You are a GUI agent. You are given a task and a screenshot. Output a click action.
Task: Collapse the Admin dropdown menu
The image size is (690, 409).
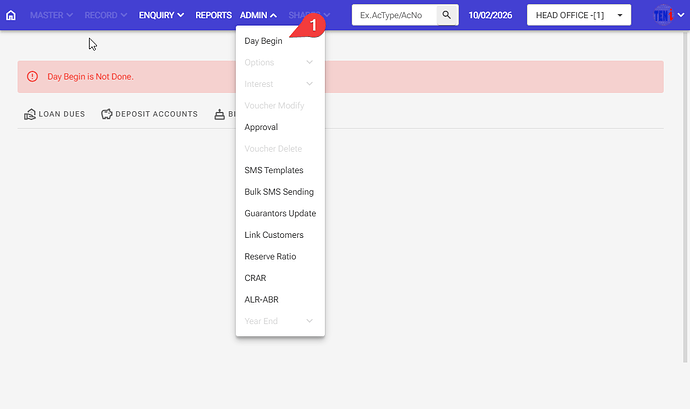point(258,16)
